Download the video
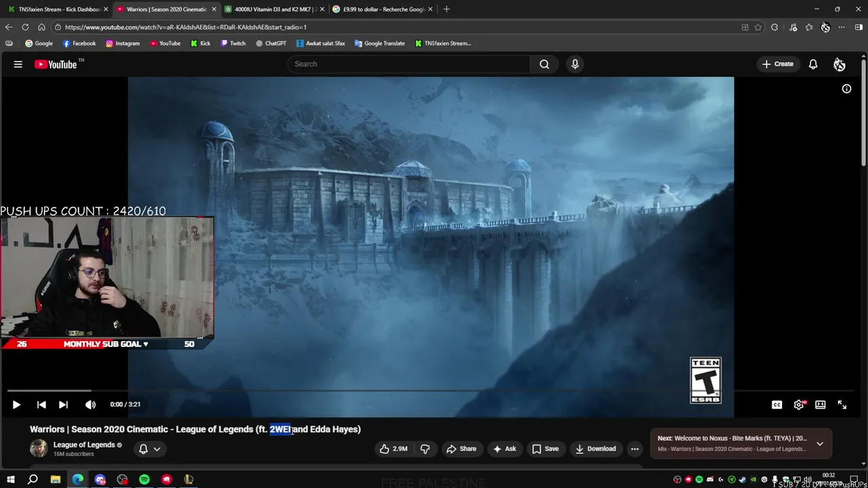The image size is (868, 488). click(596, 449)
